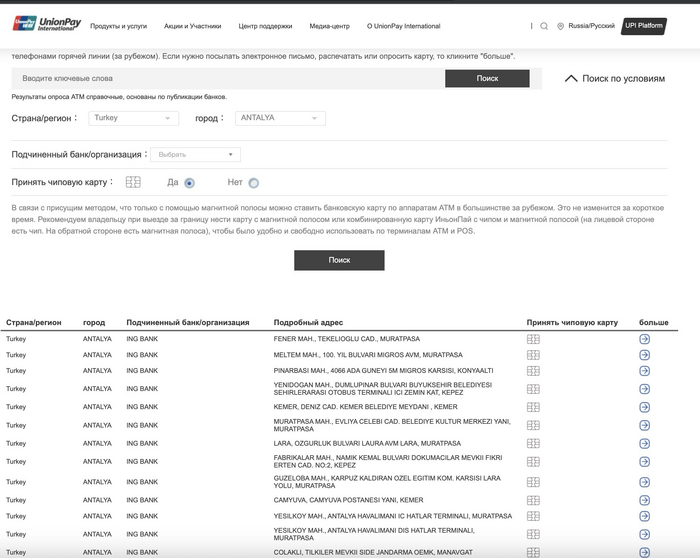
Task: Open the Страна/регион dropdown showing Turkey
Action: (x=133, y=118)
